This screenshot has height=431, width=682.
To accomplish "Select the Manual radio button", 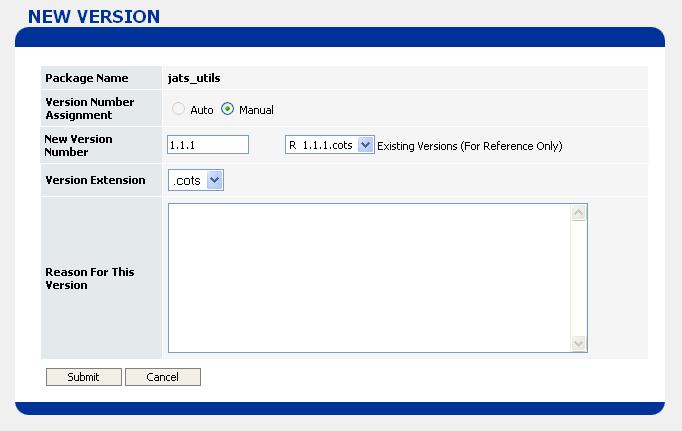I will click(x=227, y=109).
